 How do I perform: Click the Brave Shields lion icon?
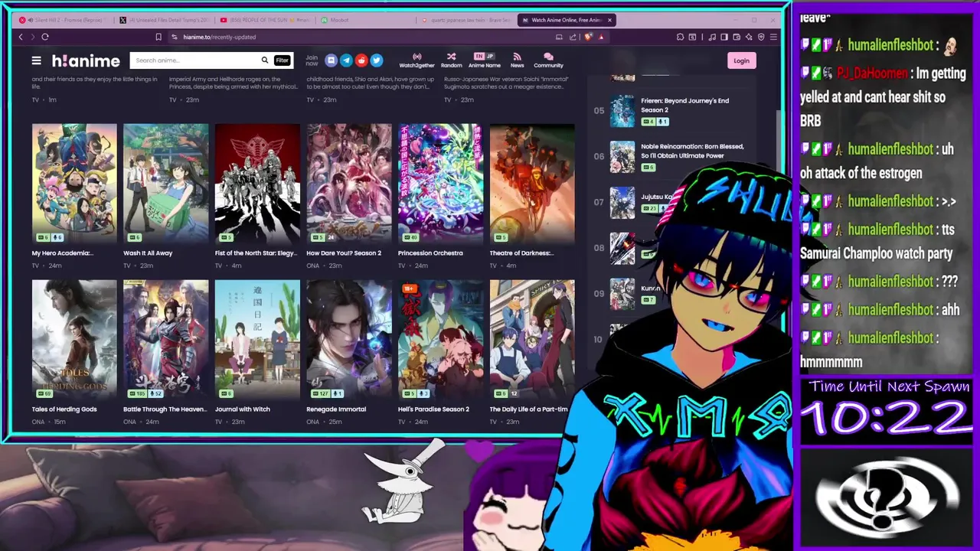tap(588, 37)
